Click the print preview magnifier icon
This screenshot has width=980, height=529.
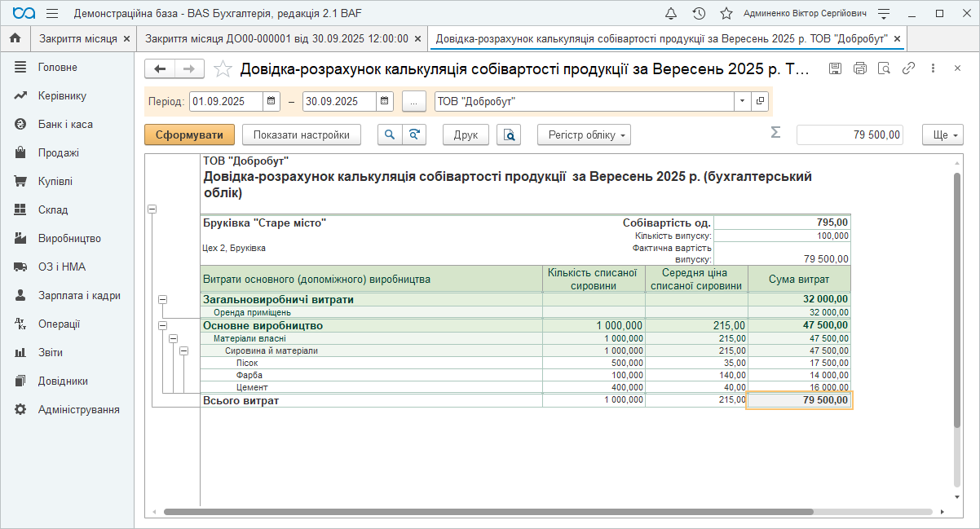(x=510, y=135)
